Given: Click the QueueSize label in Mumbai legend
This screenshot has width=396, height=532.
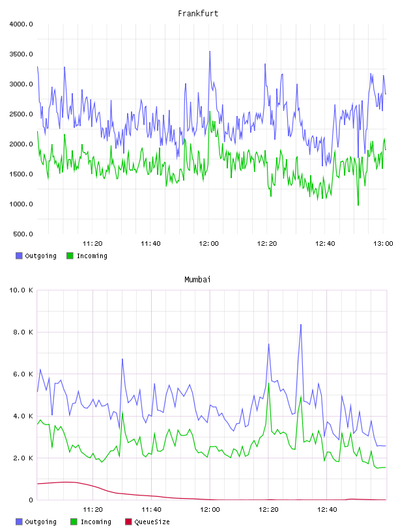Looking at the screenshot, I should click(x=152, y=522).
